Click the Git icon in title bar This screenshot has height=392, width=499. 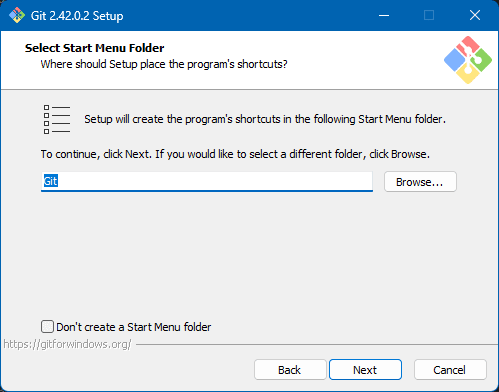17,15
